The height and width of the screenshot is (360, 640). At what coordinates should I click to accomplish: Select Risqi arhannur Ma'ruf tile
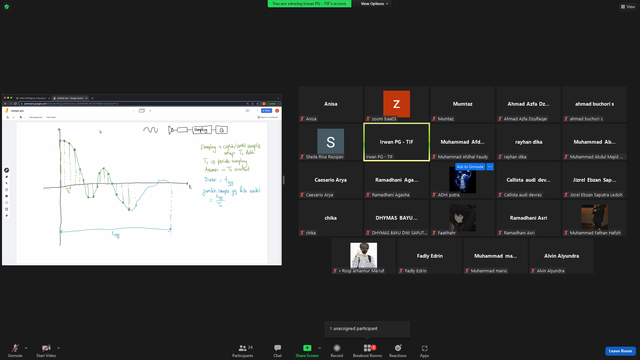364,256
